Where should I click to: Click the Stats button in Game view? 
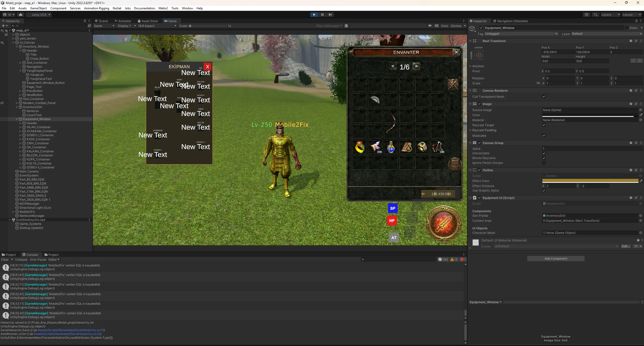(x=444, y=26)
